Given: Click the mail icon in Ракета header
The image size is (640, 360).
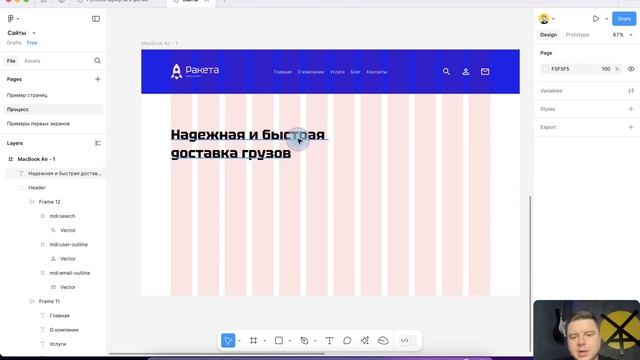Looking at the screenshot, I should point(485,72).
